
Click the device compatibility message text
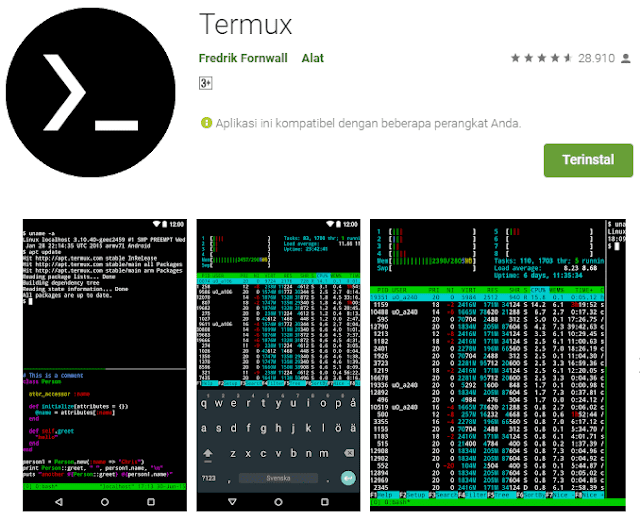pyautogui.click(x=368, y=123)
